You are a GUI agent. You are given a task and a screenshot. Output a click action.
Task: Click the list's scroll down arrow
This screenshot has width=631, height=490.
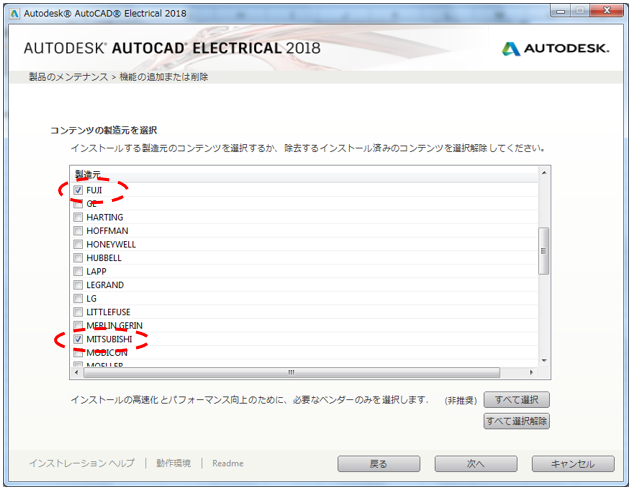[x=544, y=360]
